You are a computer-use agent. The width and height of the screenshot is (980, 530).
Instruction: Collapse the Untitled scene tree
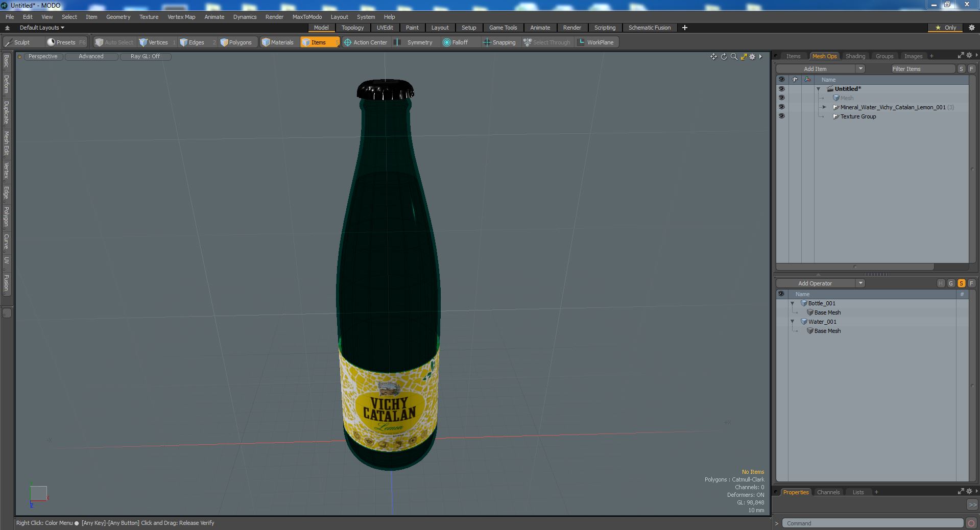click(x=819, y=89)
